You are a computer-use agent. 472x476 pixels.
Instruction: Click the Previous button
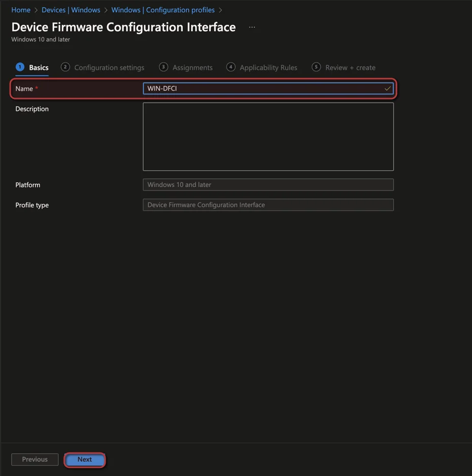35,460
